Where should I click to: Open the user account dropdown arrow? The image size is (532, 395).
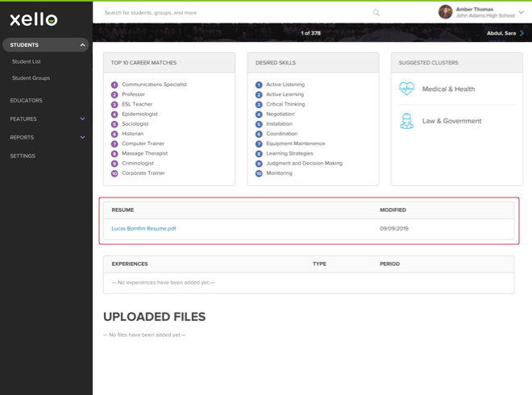(522, 13)
